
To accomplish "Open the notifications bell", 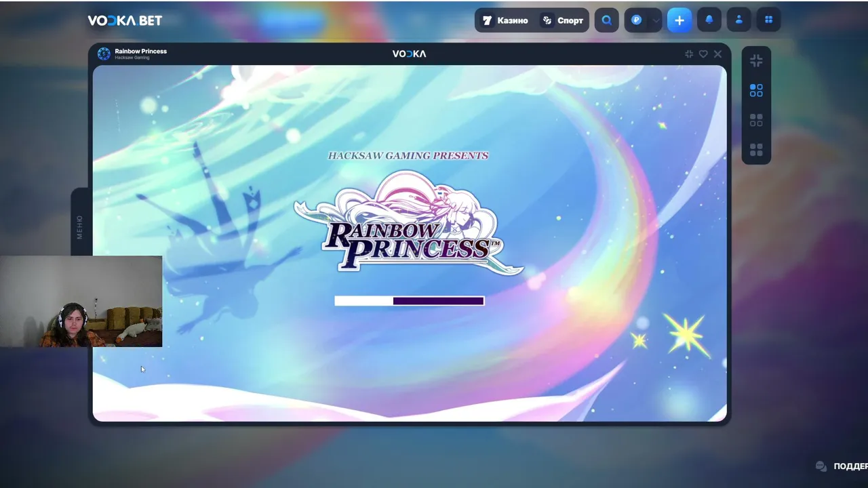I will coord(709,20).
